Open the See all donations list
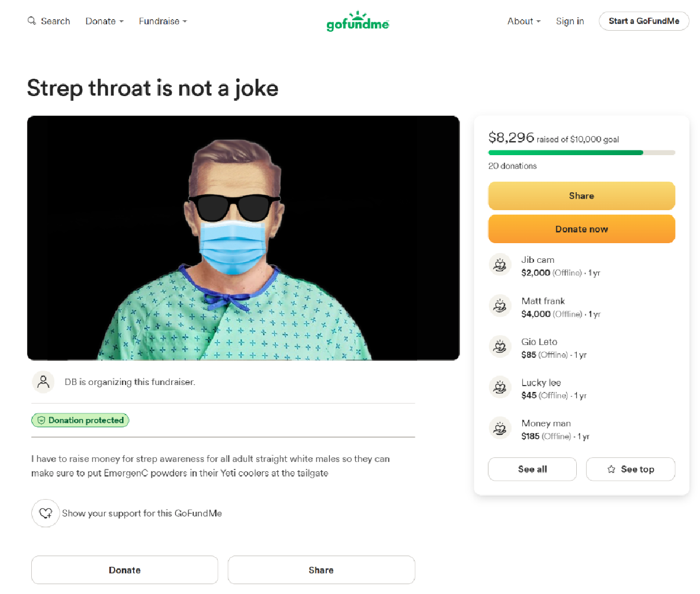Viewport: 700px width, 594px height. [x=532, y=469]
